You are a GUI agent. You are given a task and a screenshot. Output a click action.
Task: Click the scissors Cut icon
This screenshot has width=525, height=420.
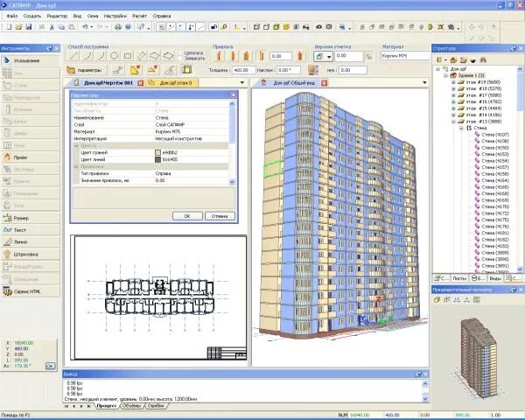pyautogui.click(x=52, y=27)
